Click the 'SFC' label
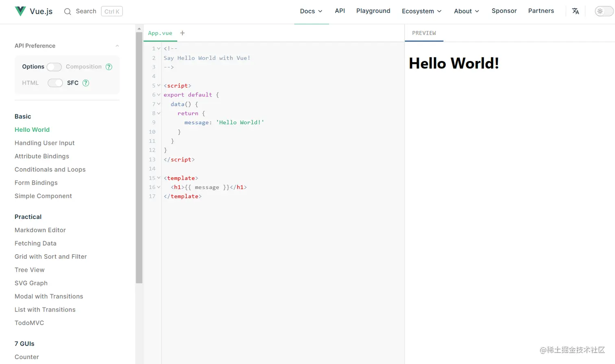 pyautogui.click(x=73, y=83)
